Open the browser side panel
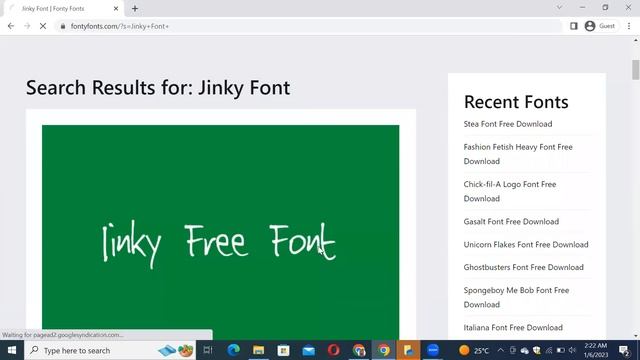Screen dimensions: 640x360 coord(573,26)
